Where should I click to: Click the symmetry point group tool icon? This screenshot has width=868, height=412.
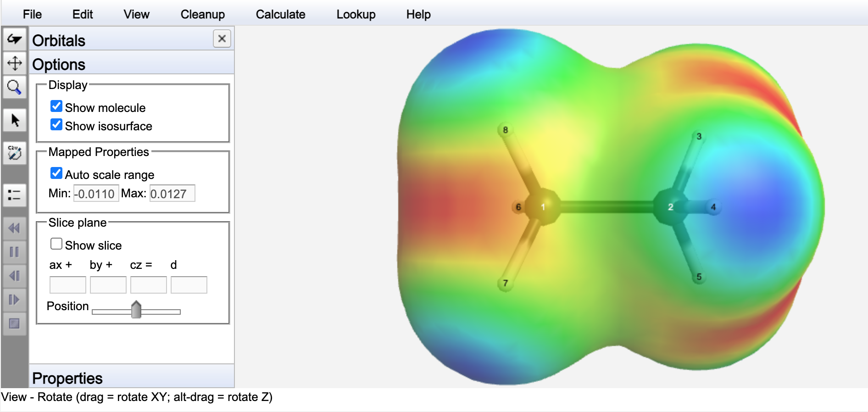click(14, 153)
